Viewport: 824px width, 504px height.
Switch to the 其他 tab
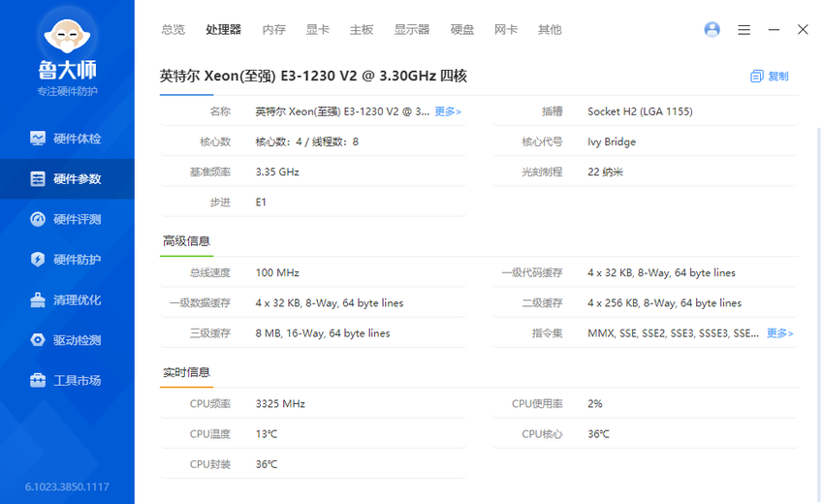550,29
